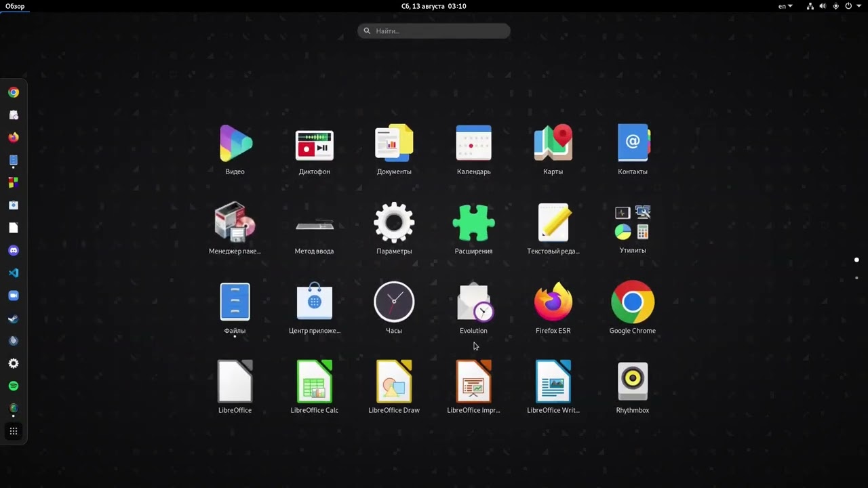Click Chrome icon in the dock

14,93
